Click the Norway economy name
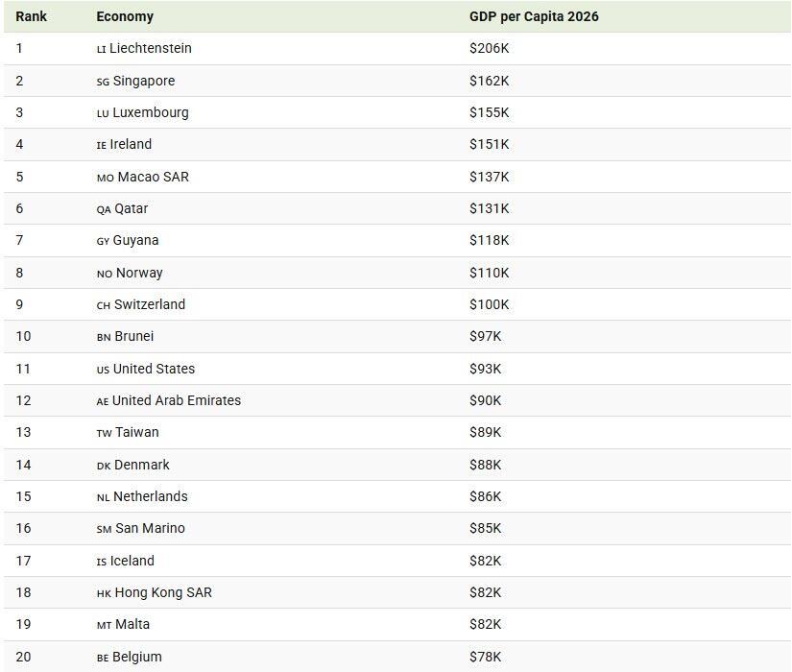This screenshot has width=792, height=672. coord(139,273)
